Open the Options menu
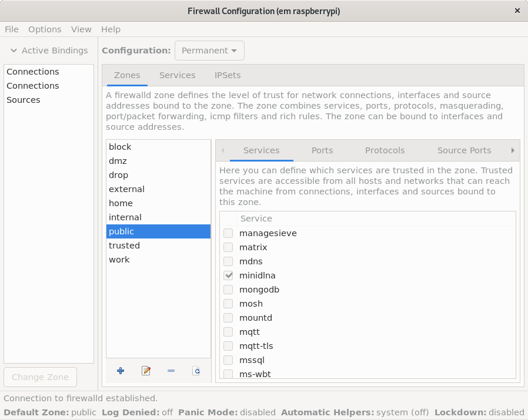The width and height of the screenshot is (528, 420). point(45,29)
